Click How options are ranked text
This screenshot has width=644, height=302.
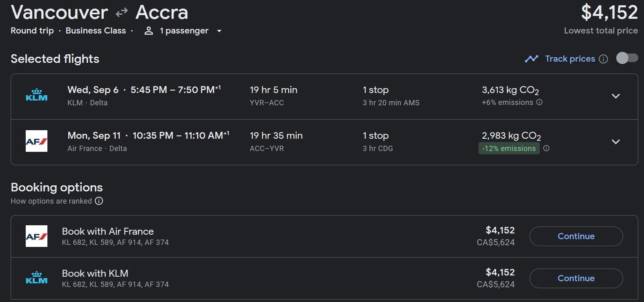pos(51,201)
